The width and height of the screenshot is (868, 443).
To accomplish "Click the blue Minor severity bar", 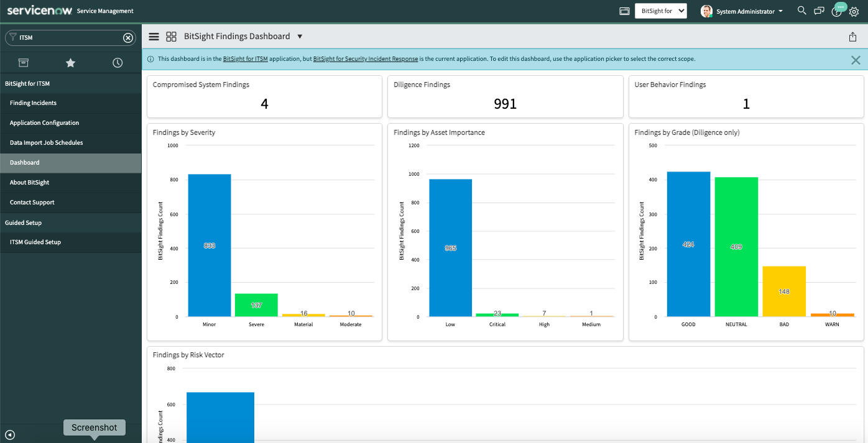I will click(210, 245).
